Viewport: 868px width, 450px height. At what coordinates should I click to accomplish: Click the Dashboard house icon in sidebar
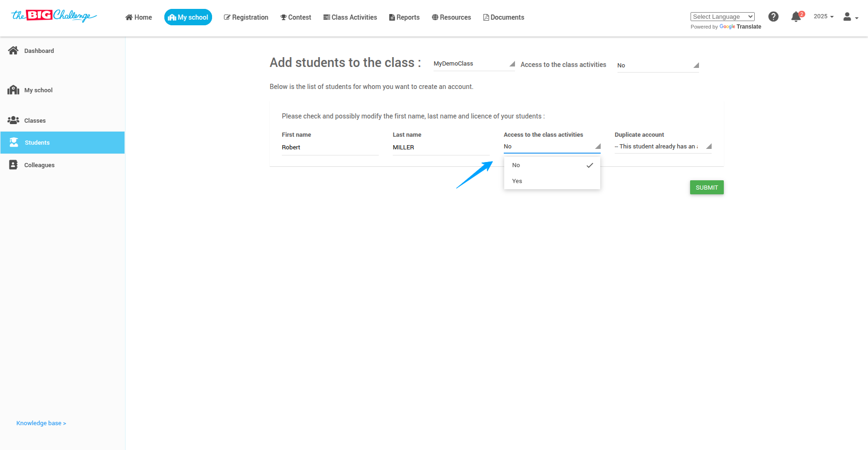(x=13, y=51)
